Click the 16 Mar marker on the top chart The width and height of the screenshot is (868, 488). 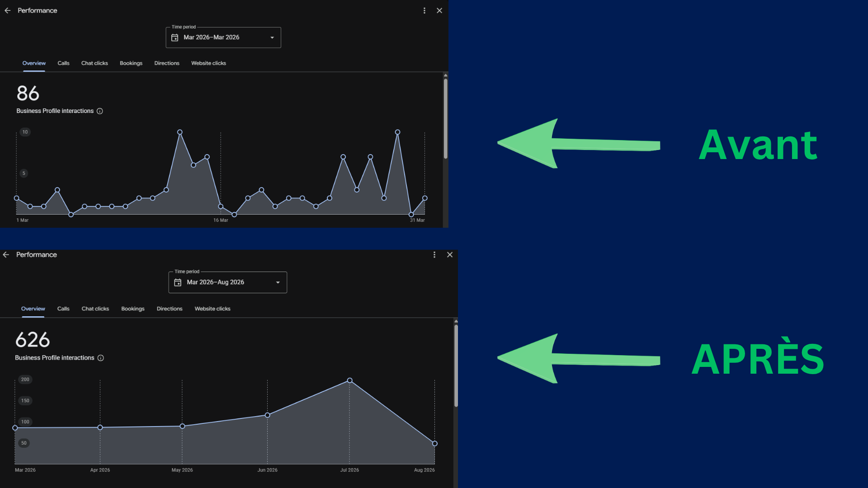point(221,220)
